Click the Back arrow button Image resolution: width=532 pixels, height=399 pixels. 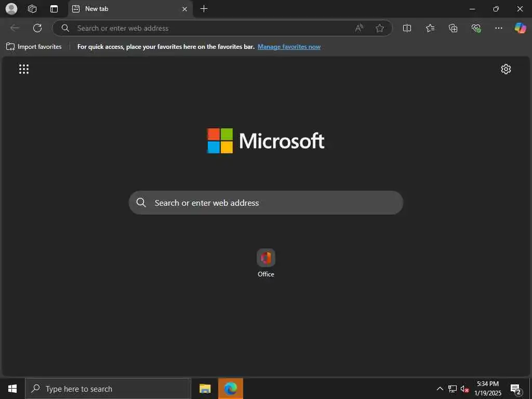click(x=15, y=28)
